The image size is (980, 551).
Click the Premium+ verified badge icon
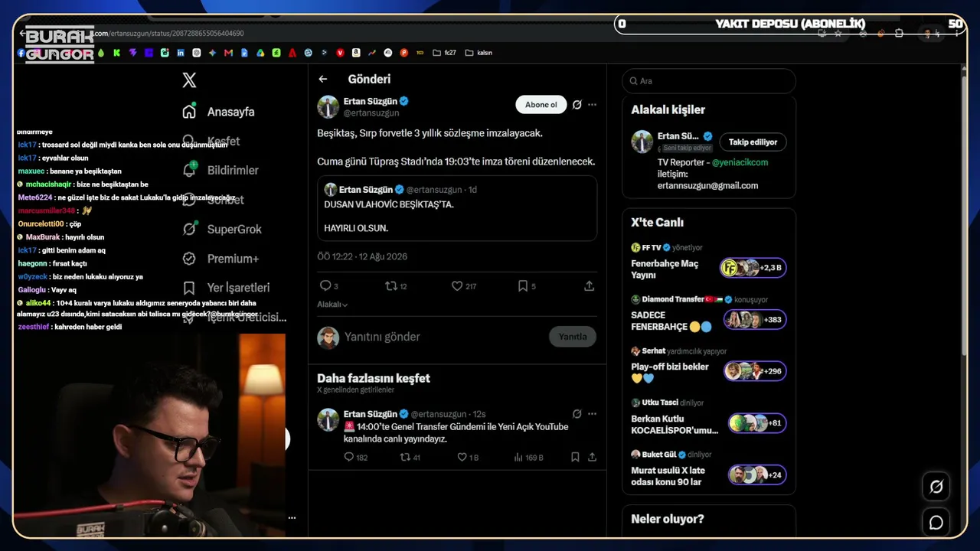pos(189,259)
